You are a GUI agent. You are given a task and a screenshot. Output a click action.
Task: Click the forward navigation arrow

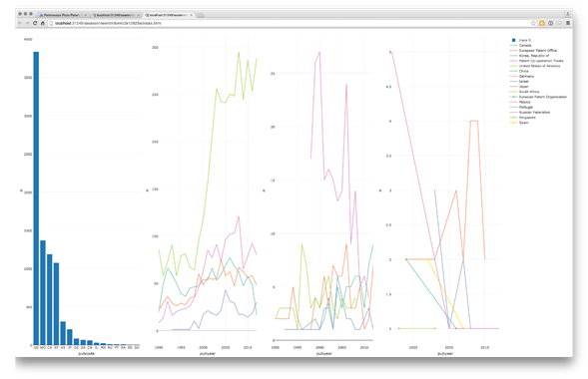(27, 23)
